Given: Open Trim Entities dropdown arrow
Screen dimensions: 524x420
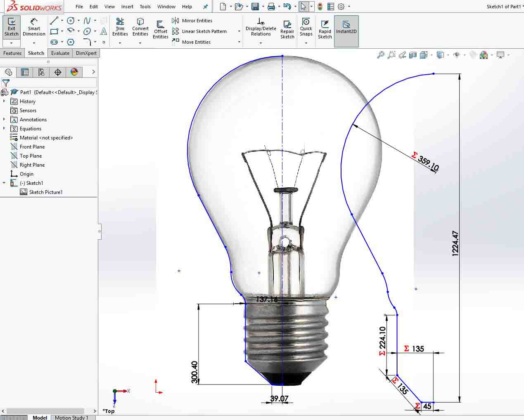Looking at the screenshot, I should tap(120, 43).
